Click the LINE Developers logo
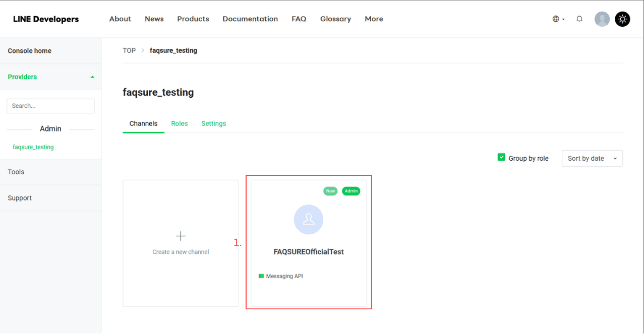The image size is (644, 334). pos(46,19)
